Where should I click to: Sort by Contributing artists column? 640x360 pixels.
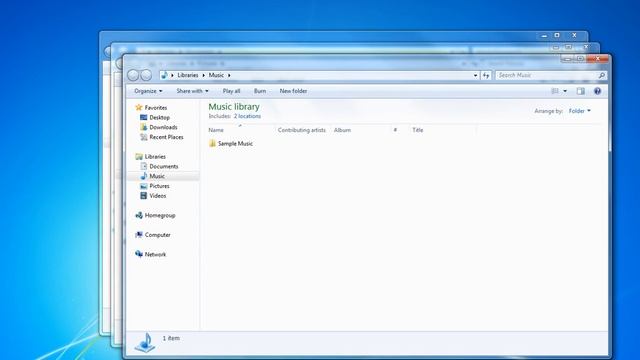[302, 130]
